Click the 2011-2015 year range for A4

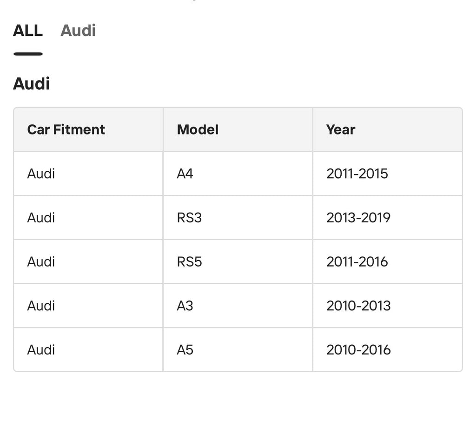click(358, 174)
